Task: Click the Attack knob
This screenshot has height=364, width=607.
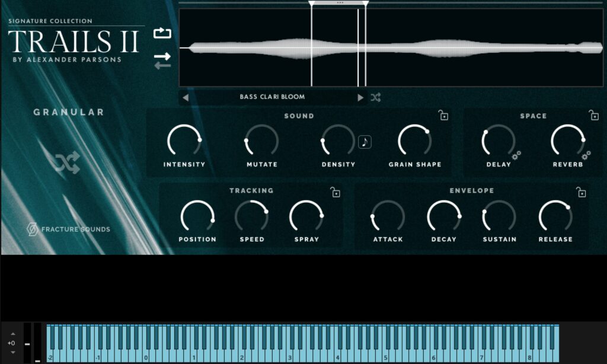Action: point(388,217)
